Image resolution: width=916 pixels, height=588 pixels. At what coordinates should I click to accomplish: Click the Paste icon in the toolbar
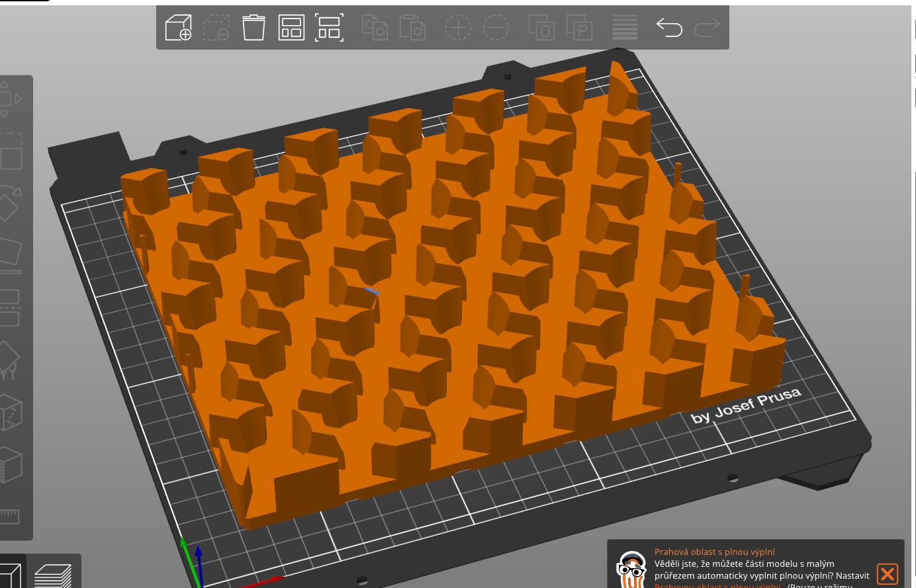(x=412, y=28)
